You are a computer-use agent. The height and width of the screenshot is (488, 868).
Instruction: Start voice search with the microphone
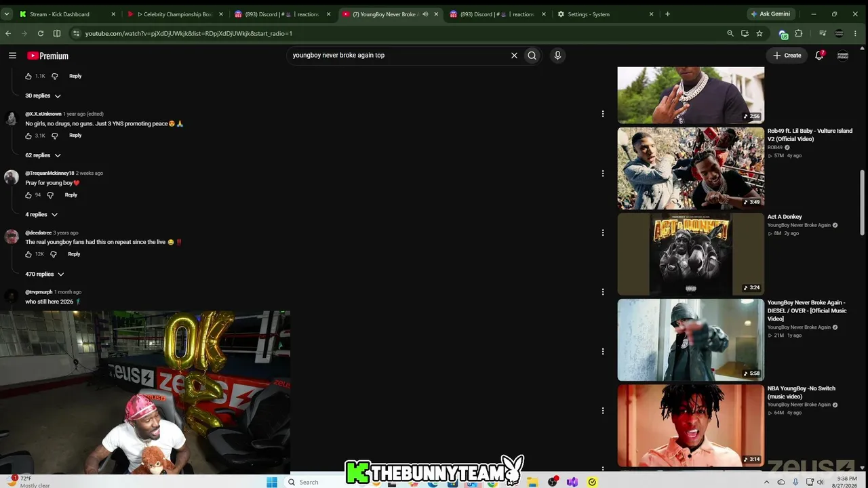click(x=557, y=56)
